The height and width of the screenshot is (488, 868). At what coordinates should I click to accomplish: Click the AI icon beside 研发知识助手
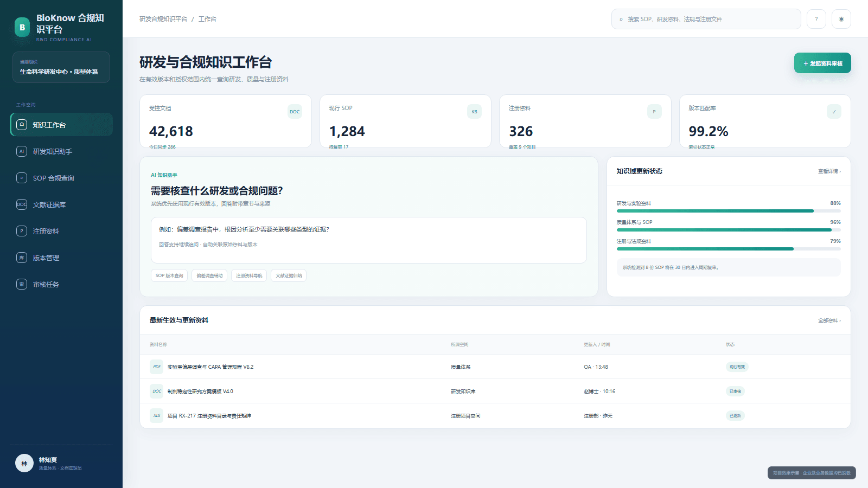[22, 151]
